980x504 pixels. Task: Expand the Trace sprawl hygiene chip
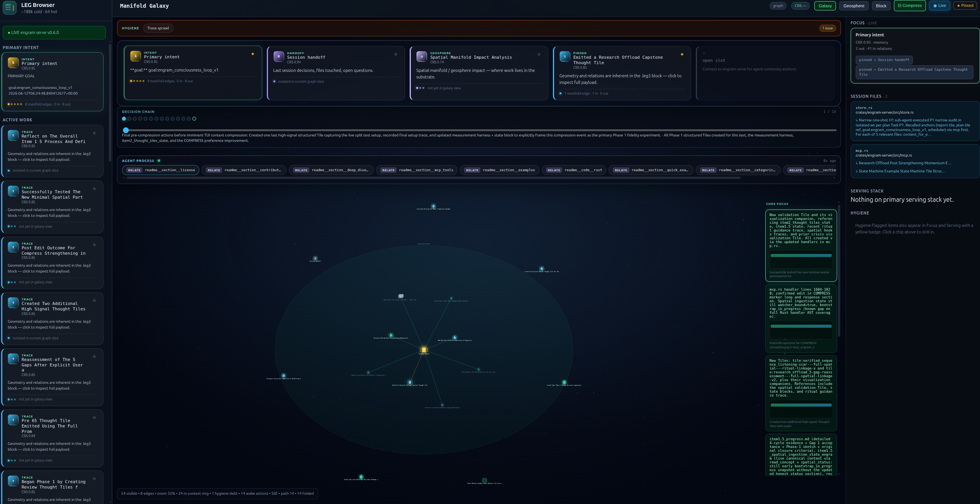[158, 28]
